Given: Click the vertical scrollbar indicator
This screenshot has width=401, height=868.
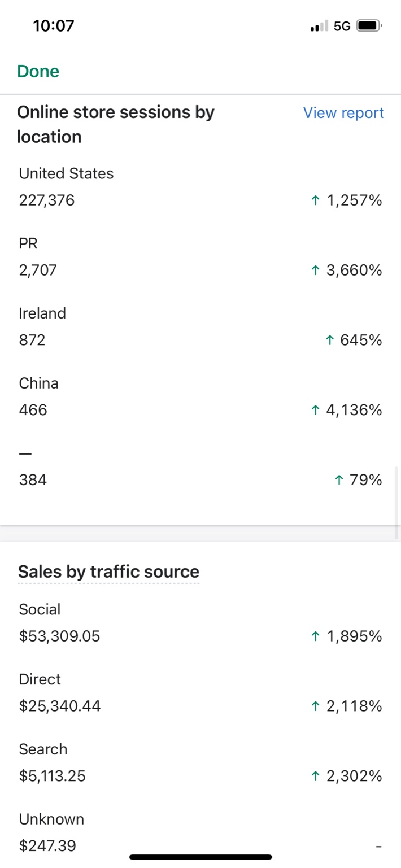Looking at the screenshot, I should tap(397, 502).
